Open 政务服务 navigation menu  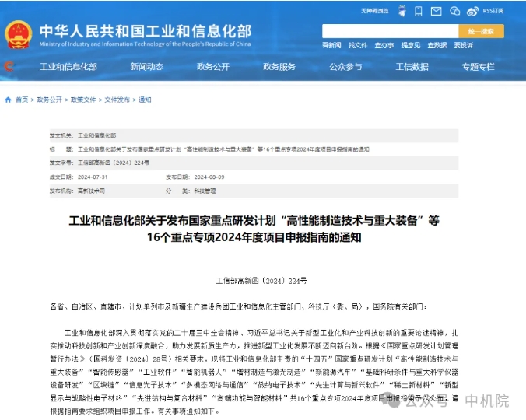279,67
